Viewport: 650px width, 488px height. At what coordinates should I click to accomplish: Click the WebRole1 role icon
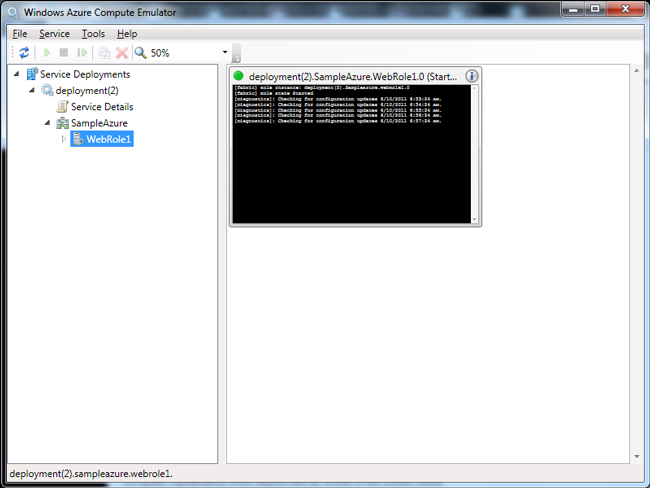click(x=78, y=139)
